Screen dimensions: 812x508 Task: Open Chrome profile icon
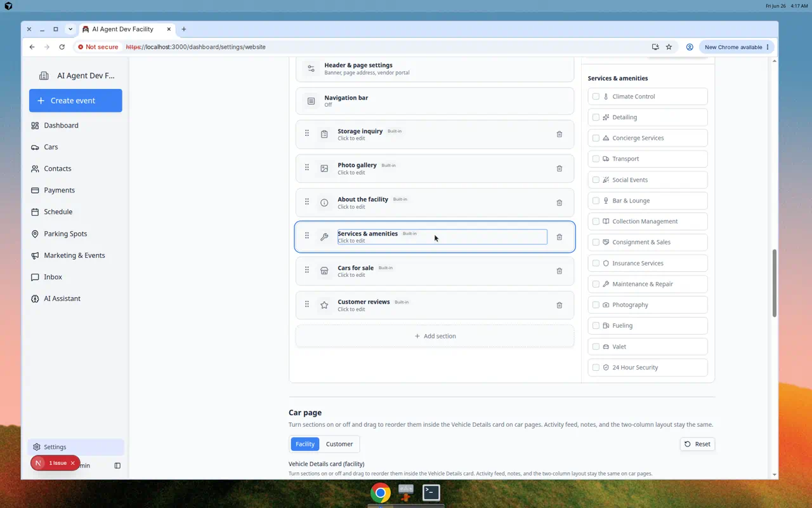tap(690, 47)
